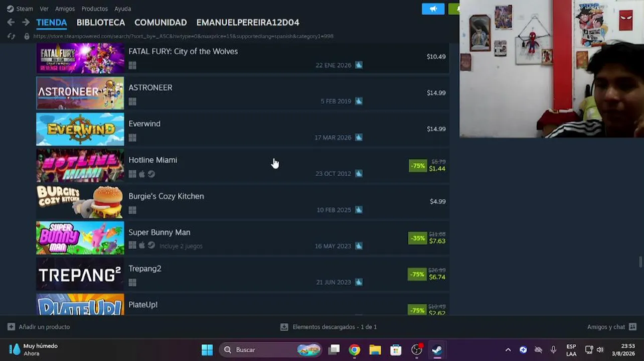Show hidden system tray icons

coord(508,350)
